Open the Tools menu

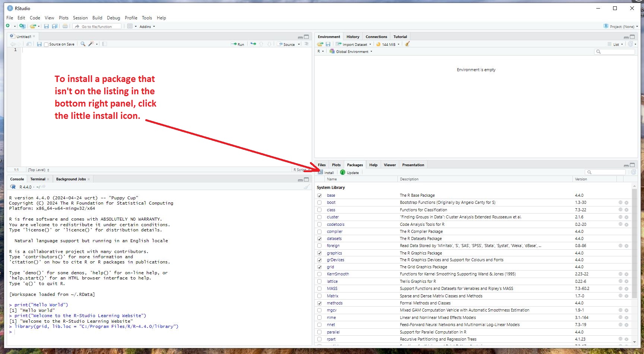147,18
